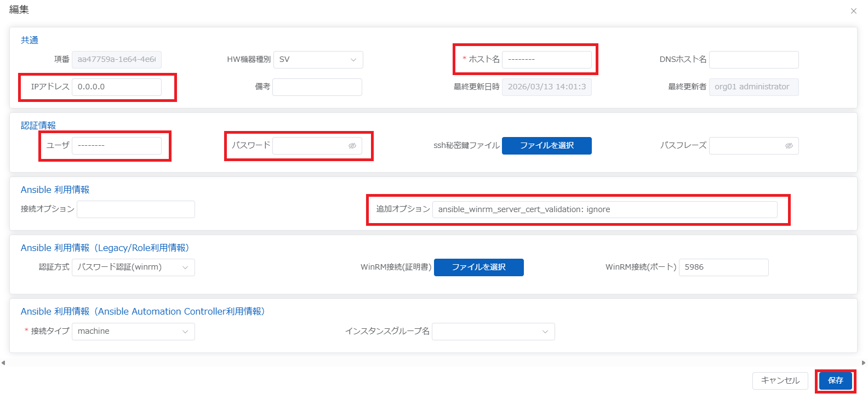Open the HW機器種別 dropdown showing SV

pyautogui.click(x=318, y=60)
